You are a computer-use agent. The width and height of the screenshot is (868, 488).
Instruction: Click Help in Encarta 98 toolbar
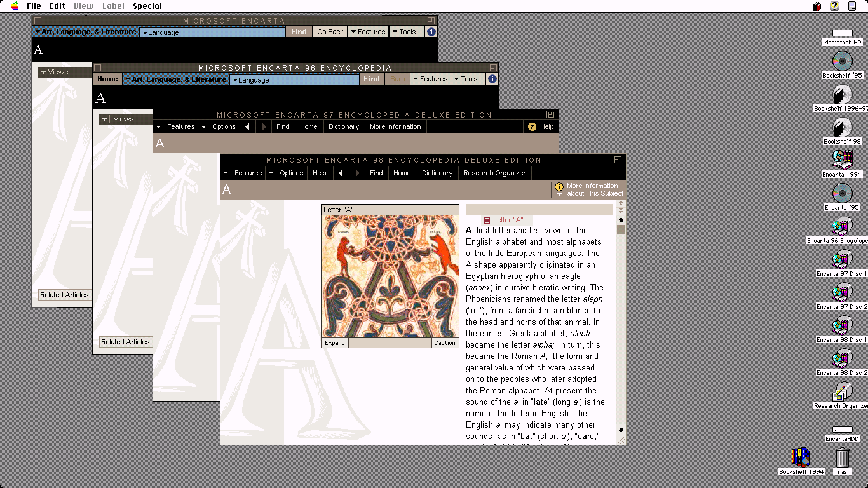pos(320,173)
